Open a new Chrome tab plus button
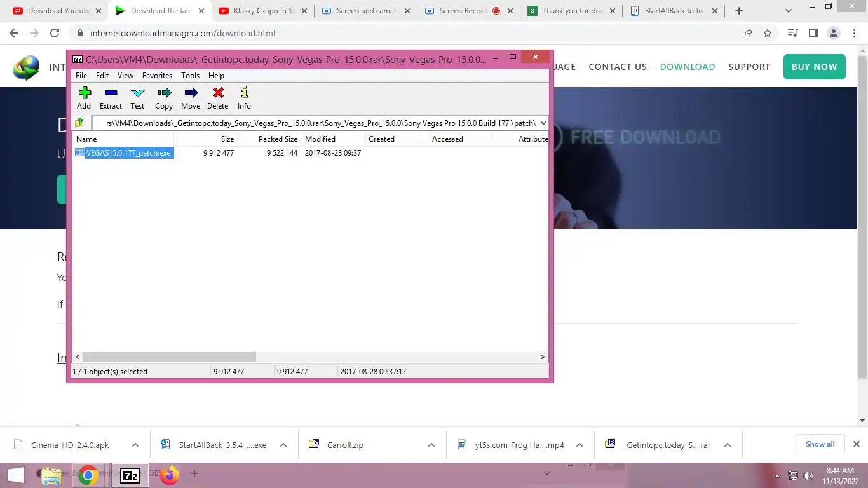This screenshot has height=488, width=868. click(x=738, y=11)
